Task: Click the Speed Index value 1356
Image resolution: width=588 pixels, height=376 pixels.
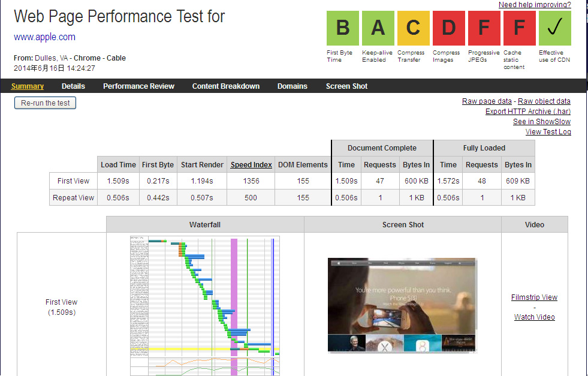Action: [x=251, y=181]
